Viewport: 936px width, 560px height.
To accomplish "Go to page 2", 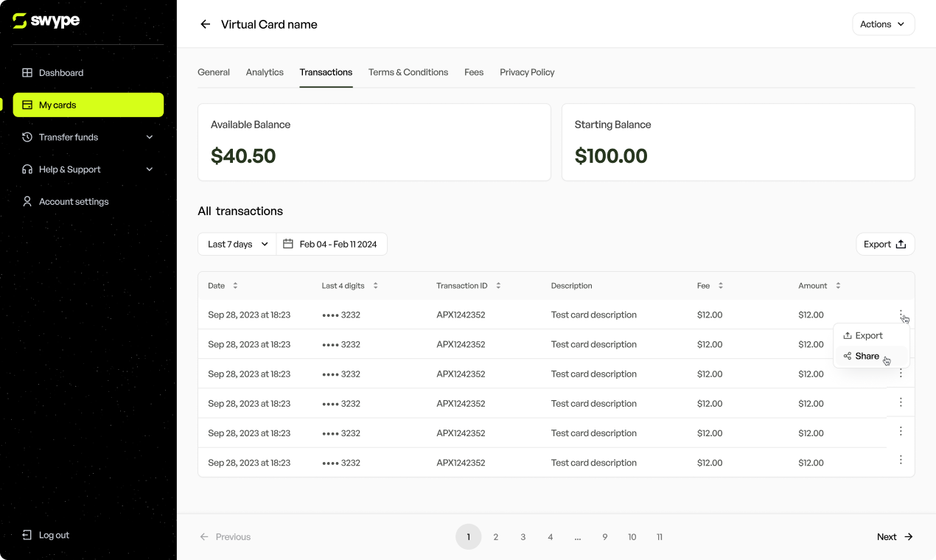I will tap(495, 537).
